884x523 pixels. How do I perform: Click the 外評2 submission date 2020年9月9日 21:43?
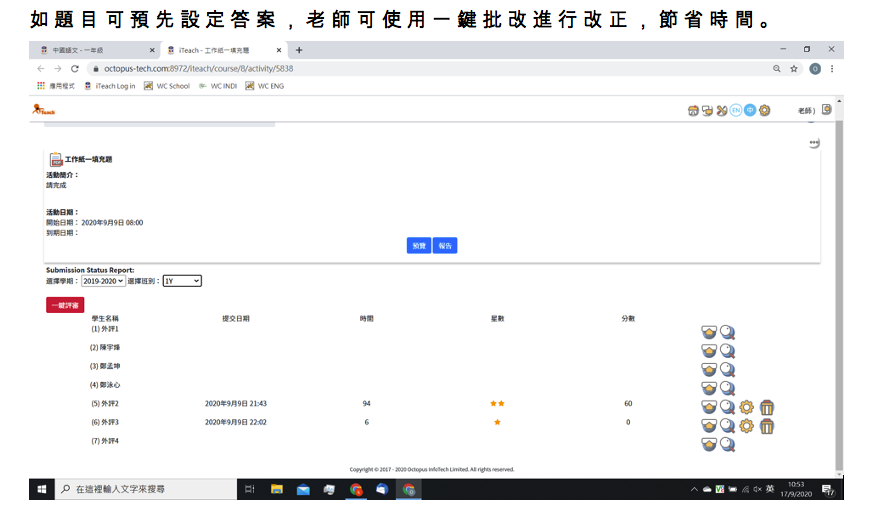tap(236, 404)
